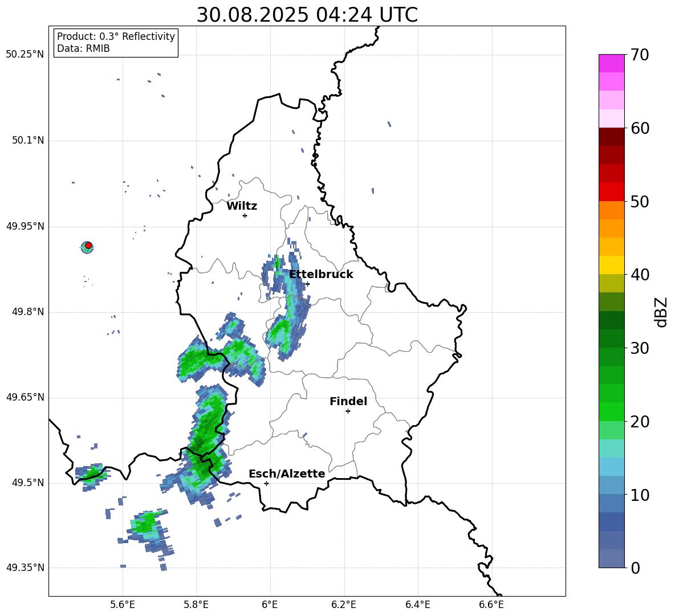Click the "Product: 0.3° Reflectivity" label
The image size is (675, 616).
tap(116, 36)
